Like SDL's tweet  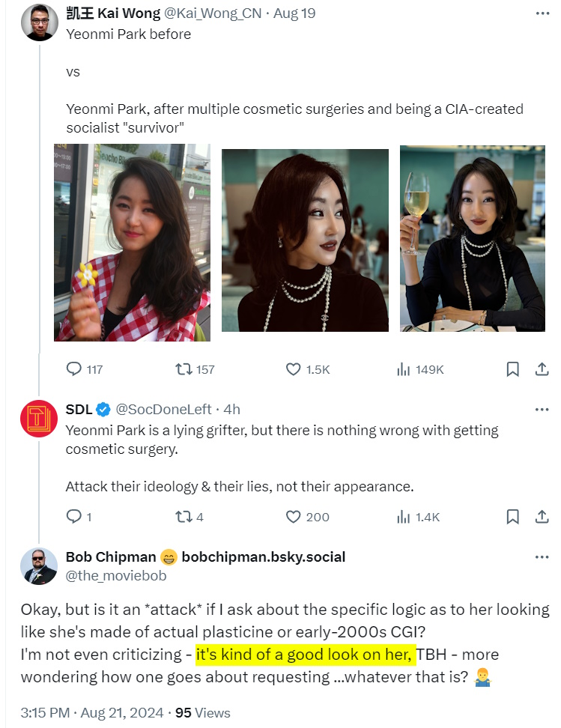click(x=294, y=517)
